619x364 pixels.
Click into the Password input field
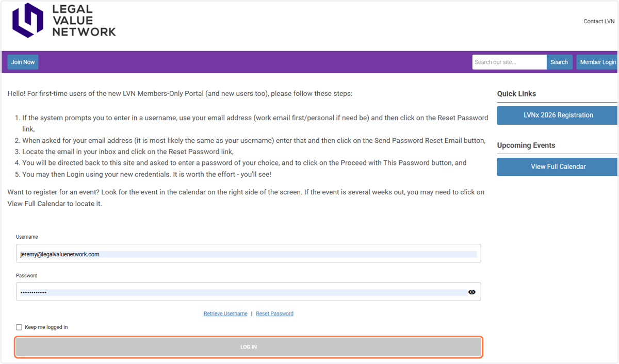coord(248,292)
